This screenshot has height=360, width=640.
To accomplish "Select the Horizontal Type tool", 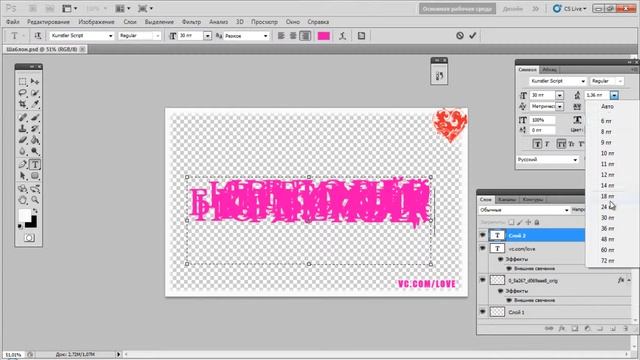I will click(35, 165).
